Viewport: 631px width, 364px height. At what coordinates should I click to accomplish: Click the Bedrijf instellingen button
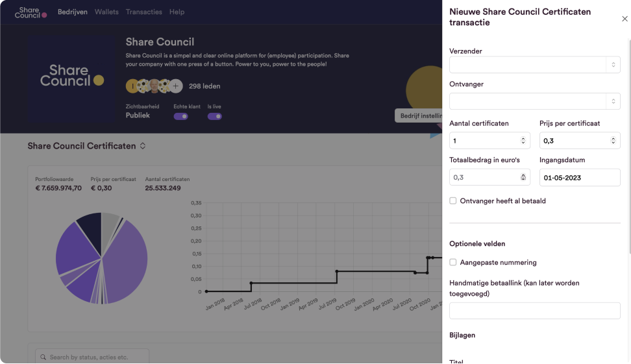pos(419,115)
